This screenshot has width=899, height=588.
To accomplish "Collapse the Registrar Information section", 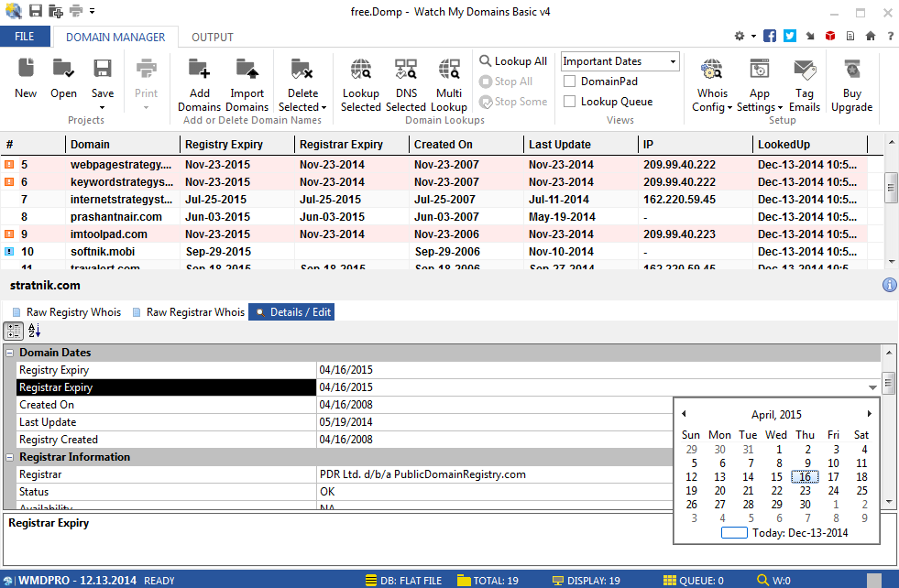I will coord(10,457).
